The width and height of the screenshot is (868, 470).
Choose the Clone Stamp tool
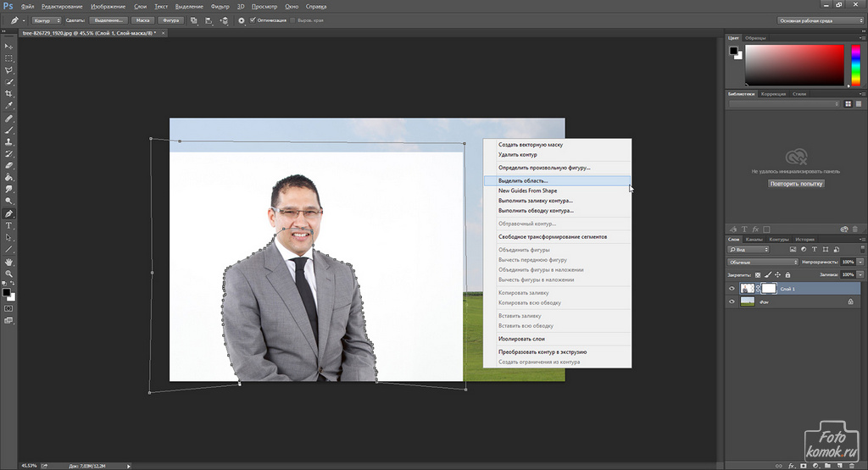9,142
